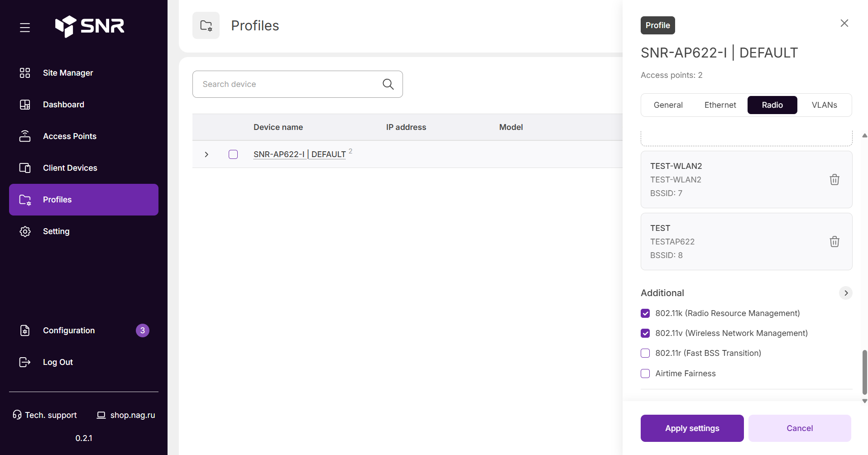Close the profile side panel

844,23
